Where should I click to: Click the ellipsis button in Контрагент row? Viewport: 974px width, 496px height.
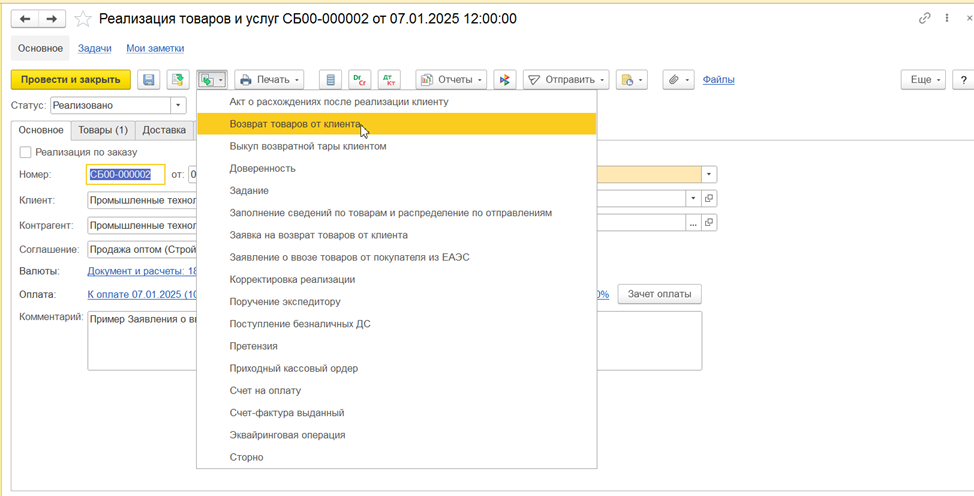(x=693, y=221)
